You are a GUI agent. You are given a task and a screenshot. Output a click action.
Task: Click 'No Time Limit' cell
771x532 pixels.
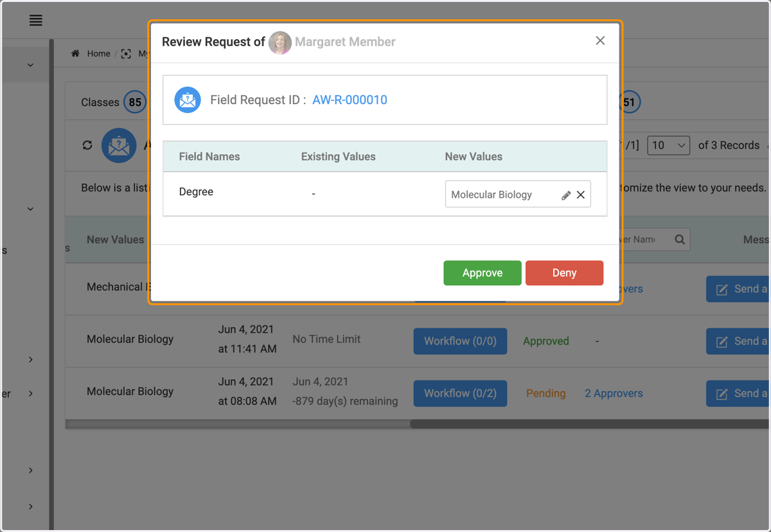click(326, 339)
